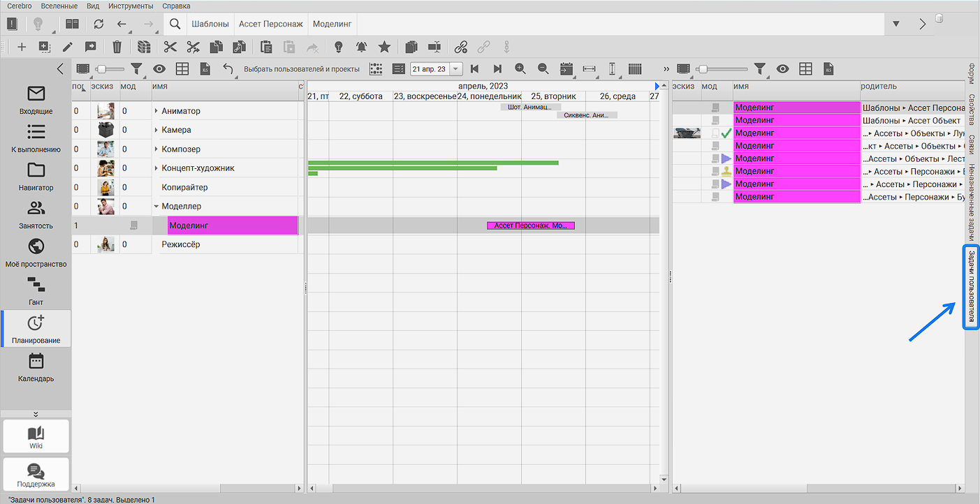Toggle eye visibility in right panel toolbar
980x504 pixels.
(783, 69)
